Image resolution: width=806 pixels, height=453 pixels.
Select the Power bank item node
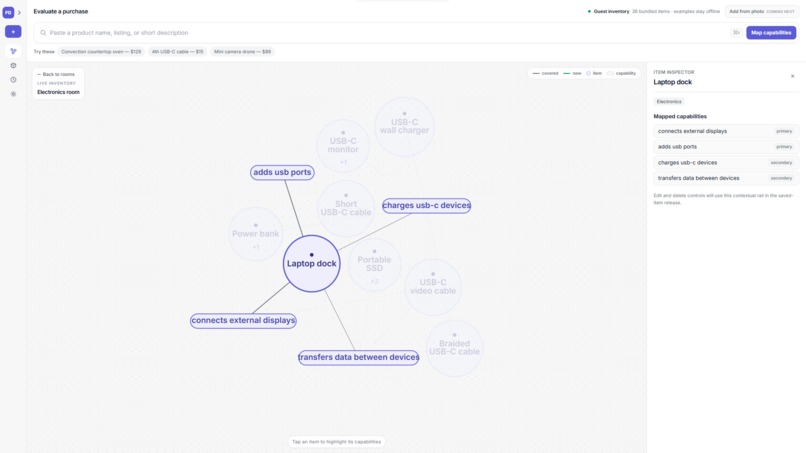(x=255, y=234)
